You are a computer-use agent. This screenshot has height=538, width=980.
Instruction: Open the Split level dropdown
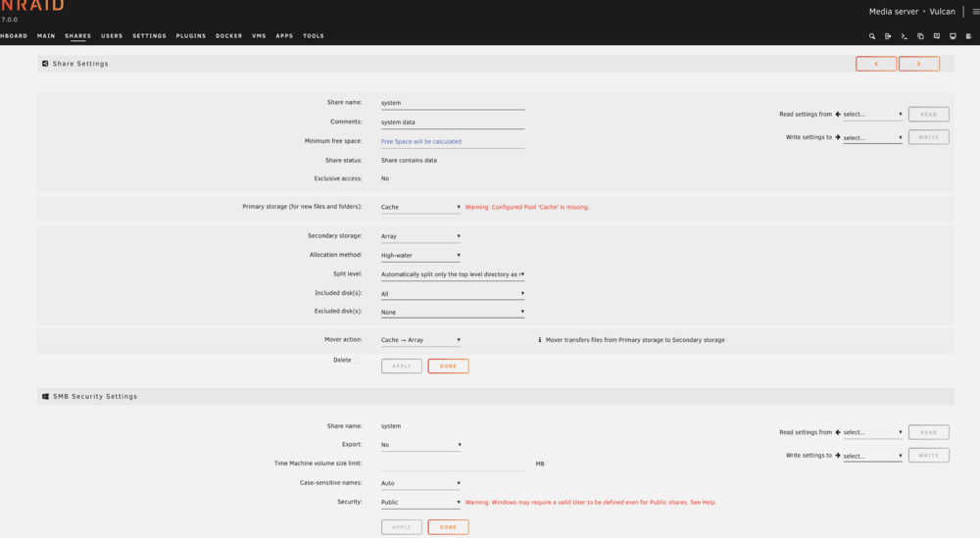tap(453, 274)
